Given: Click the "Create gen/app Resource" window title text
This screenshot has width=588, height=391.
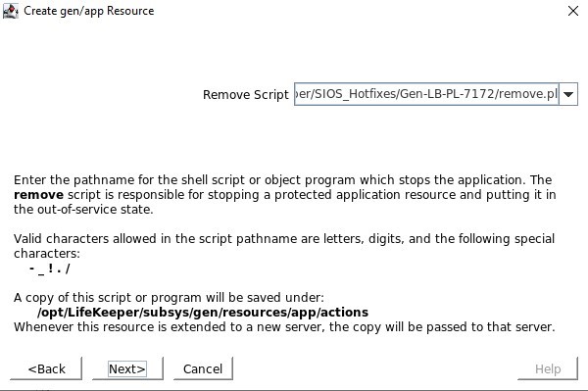Looking at the screenshot, I should [89, 11].
